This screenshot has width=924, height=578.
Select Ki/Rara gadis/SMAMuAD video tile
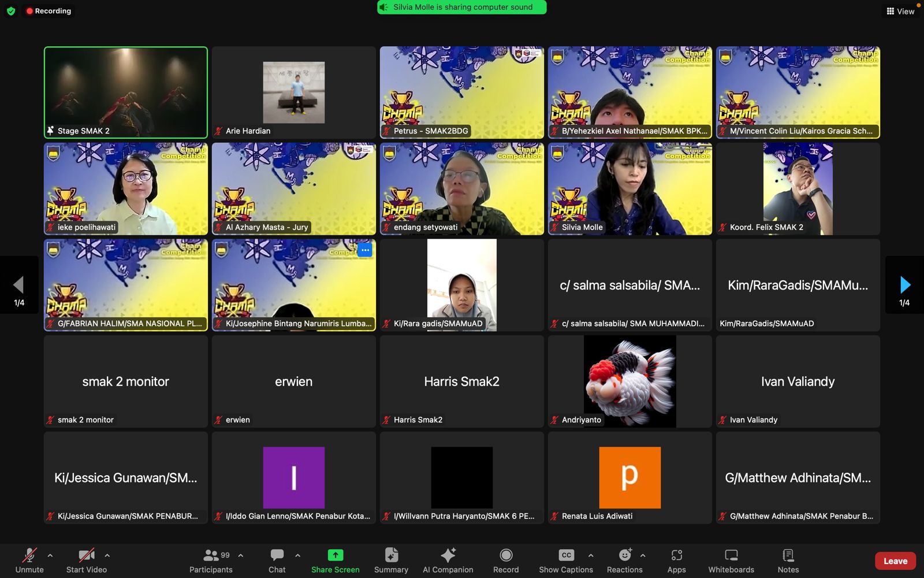click(x=462, y=285)
